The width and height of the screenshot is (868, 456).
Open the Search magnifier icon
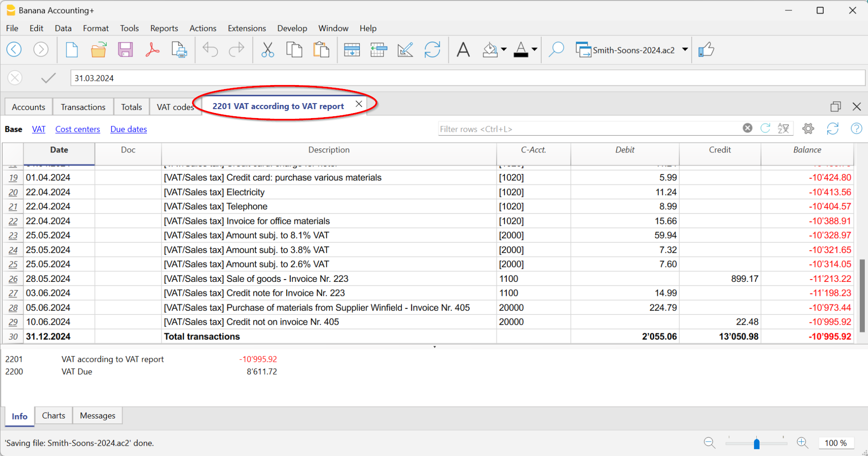click(x=557, y=50)
